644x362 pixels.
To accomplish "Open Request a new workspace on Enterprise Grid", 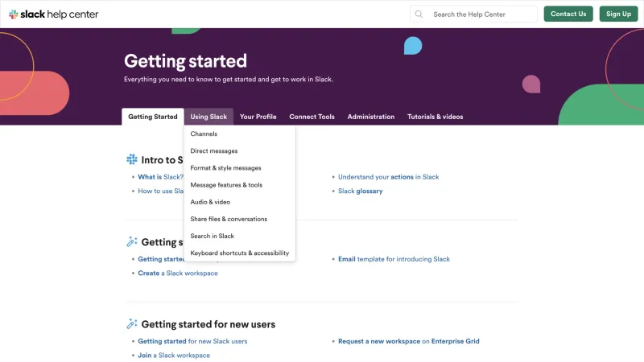I will pos(409,341).
